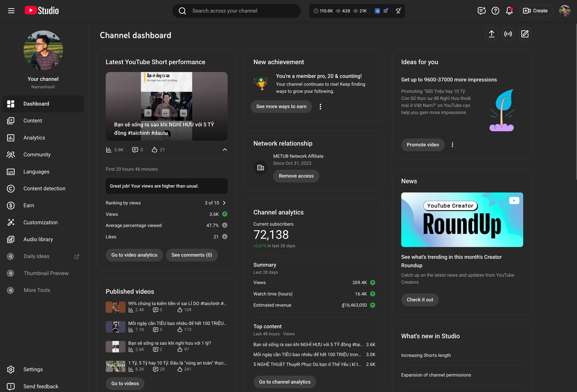Click Remove access button
The height and width of the screenshot is (392, 577).
(x=296, y=176)
